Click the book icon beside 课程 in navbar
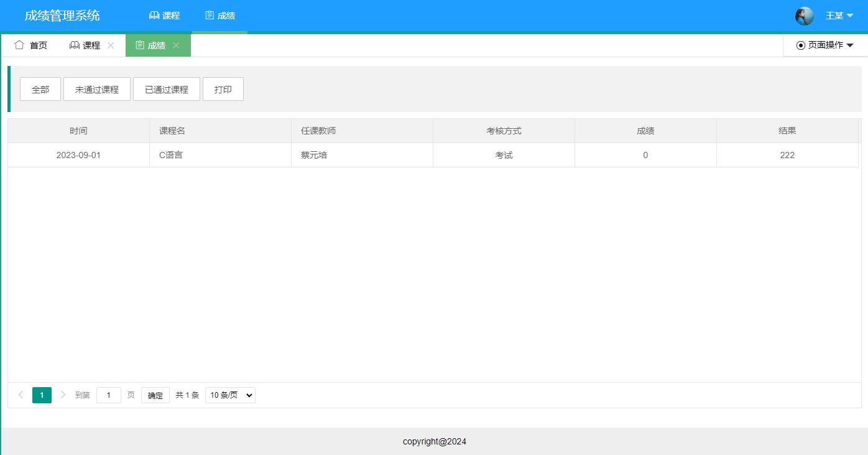Image resolution: width=868 pixels, height=455 pixels. pos(154,15)
